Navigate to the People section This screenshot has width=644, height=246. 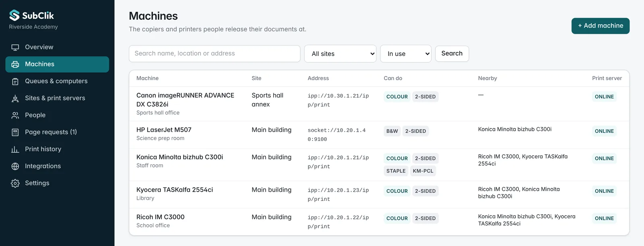pos(57,115)
